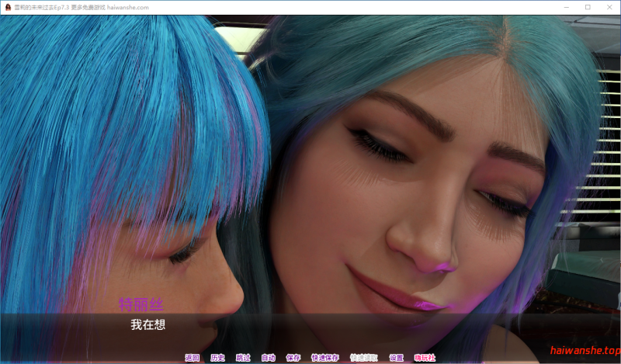Open 设置 settings menu
621x364 pixels.
pos(396,358)
